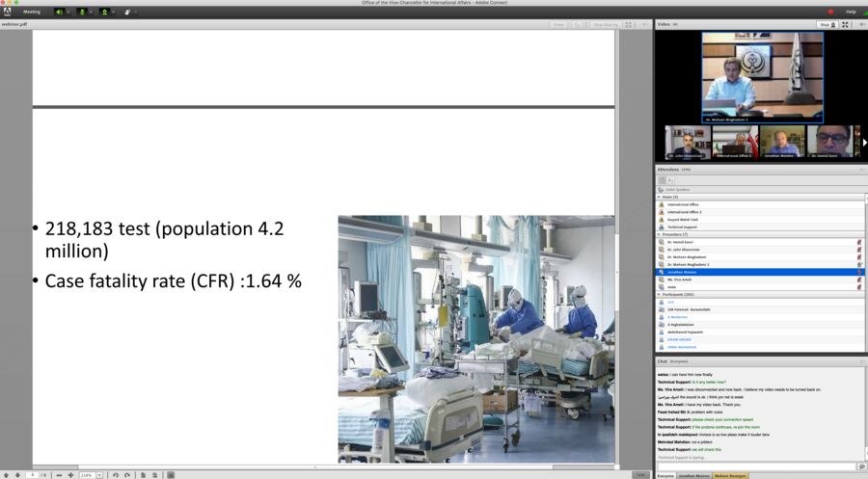Screen dimensions: 868x479
Task: Click the chat message input field
Action: (756, 466)
